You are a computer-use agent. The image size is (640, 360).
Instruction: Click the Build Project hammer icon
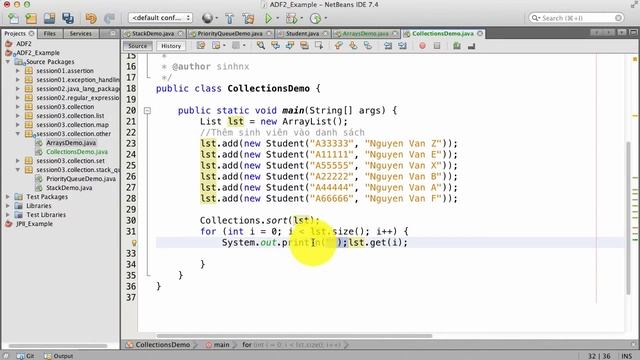pos(229,18)
